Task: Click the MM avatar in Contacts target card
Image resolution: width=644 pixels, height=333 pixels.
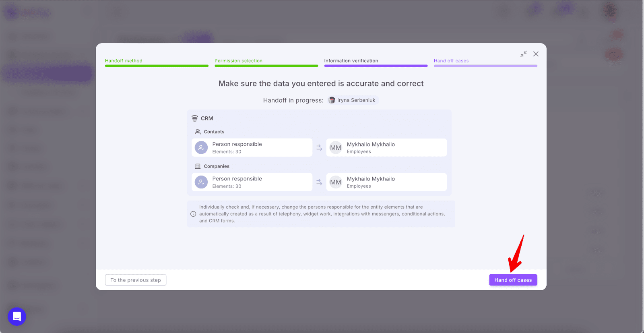Action: coord(336,148)
